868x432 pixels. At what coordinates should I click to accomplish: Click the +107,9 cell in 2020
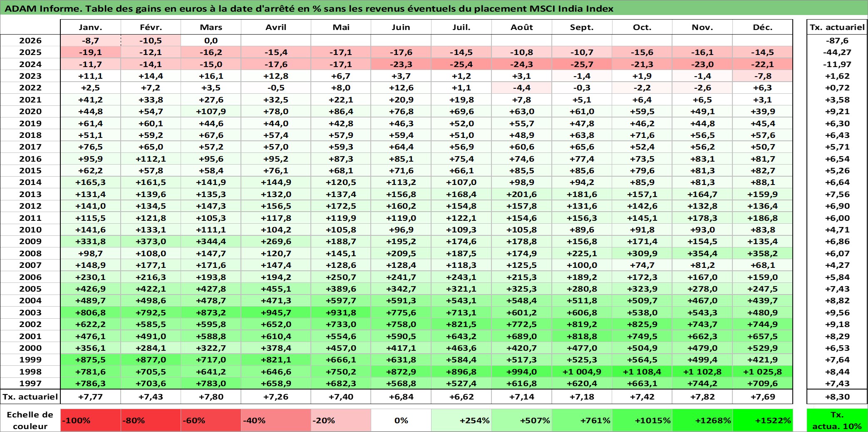pos(211,111)
